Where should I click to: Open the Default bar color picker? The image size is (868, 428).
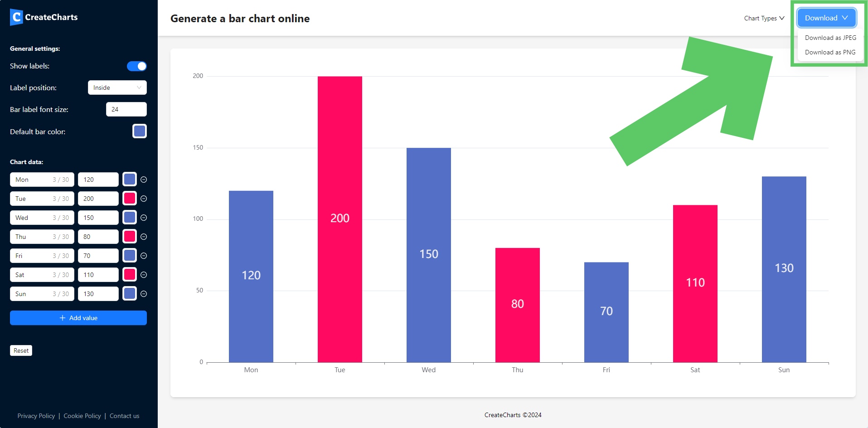tap(140, 131)
